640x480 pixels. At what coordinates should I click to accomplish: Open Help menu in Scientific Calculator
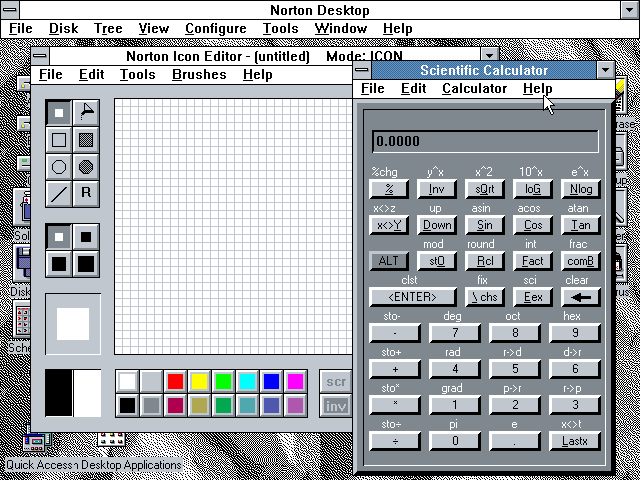tap(538, 89)
